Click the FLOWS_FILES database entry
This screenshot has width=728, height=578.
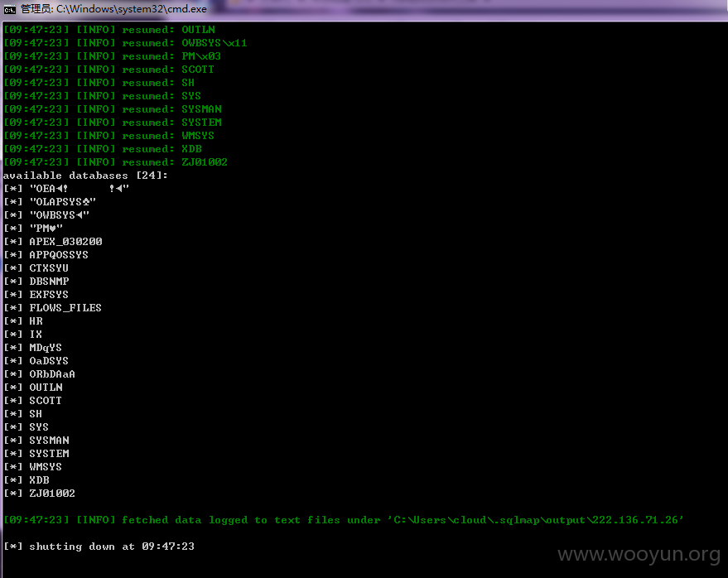[x=52, y=308]
